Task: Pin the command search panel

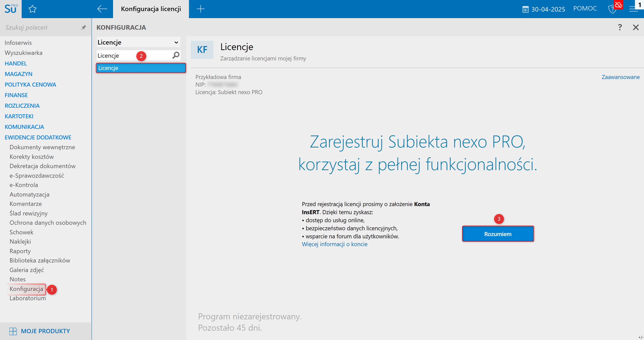Action: click(x=83, y=27)
